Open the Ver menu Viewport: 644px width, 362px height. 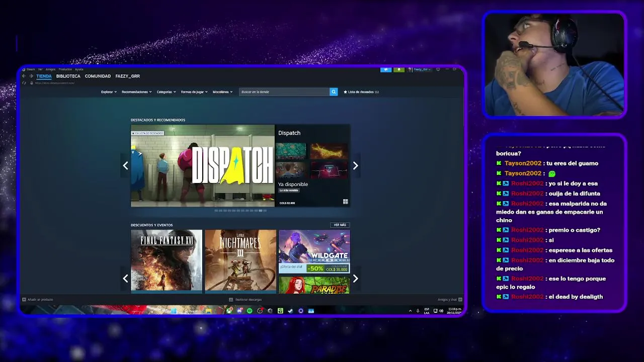coord(40,69)
